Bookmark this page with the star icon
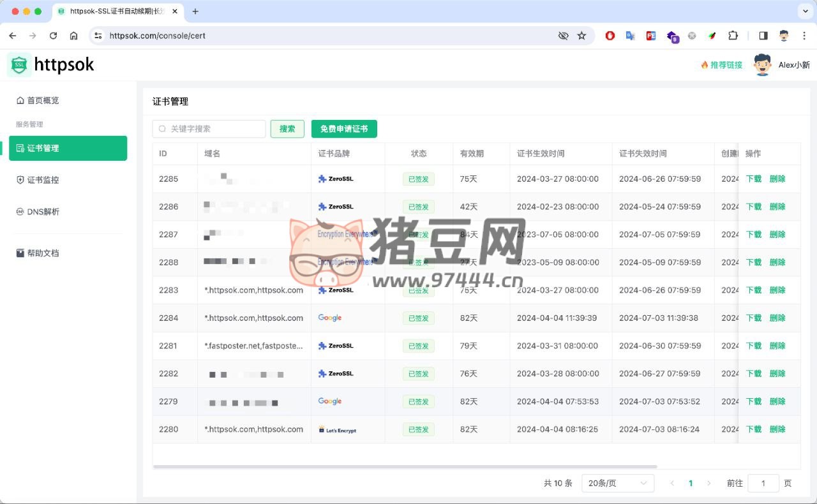Screen dimensions: 817x504 click(x=581, y=36)
